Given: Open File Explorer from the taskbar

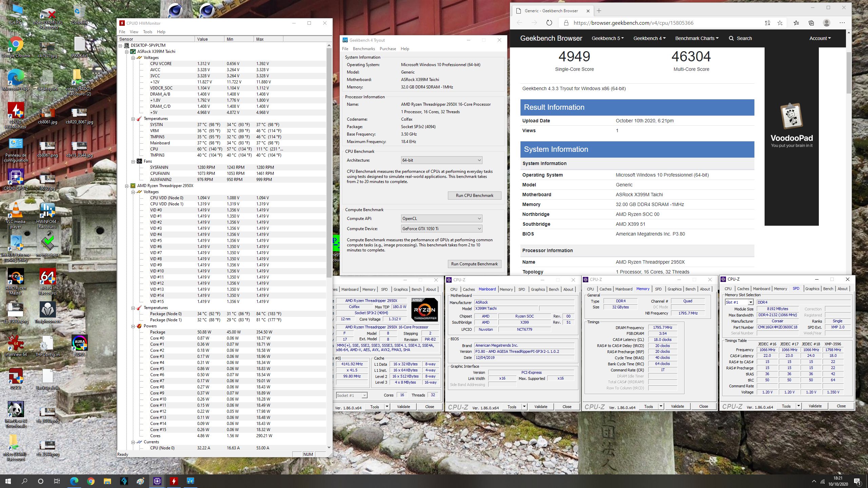Looking at the screenshot, I should [107, 481].
